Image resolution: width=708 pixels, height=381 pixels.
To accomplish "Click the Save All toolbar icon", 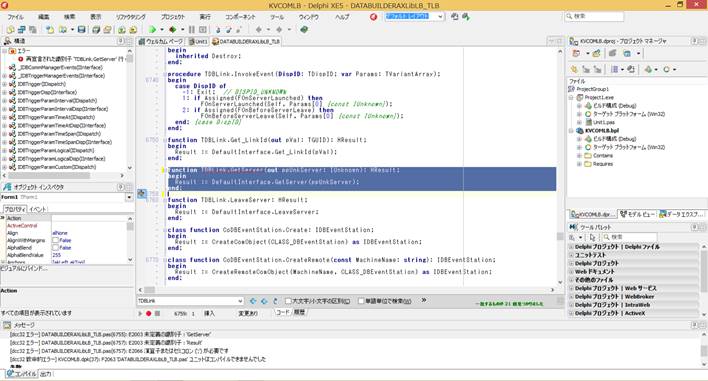I will tap(96, 30).
